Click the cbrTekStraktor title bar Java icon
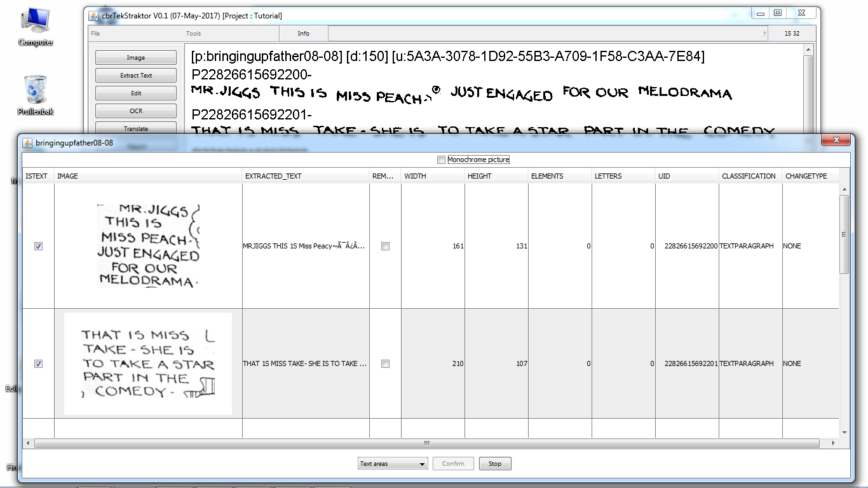This screenshot has width=868, height=488. [93, 16]
